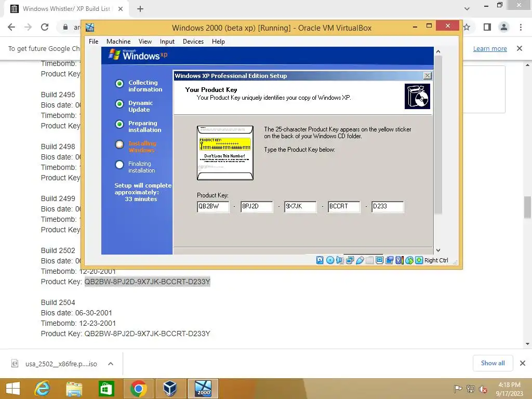Dismiss the Chrome update infobar
The width and height of the screenshot is (532, 399).
[520, 48]
